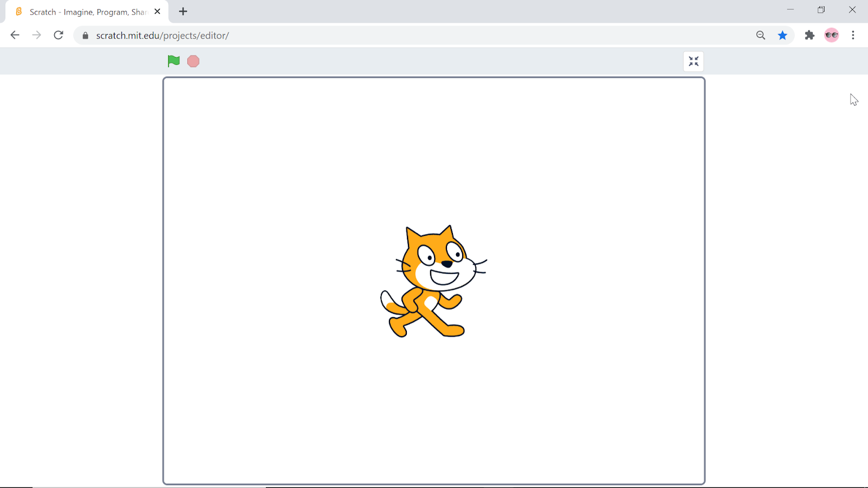Open the Chrome profile avatar
The image size is (868, 488).
pyautogui.click(x=832, y=35)
